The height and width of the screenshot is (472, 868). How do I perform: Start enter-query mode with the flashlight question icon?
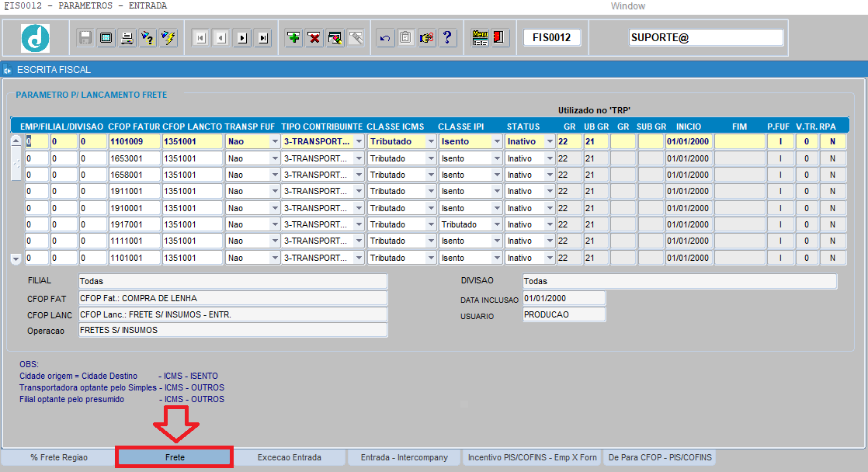(148, 37)
